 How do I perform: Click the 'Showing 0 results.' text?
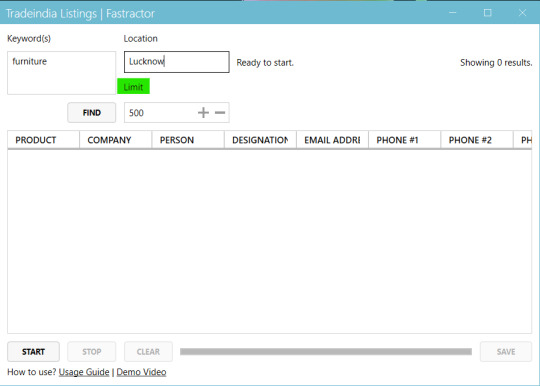496,63
